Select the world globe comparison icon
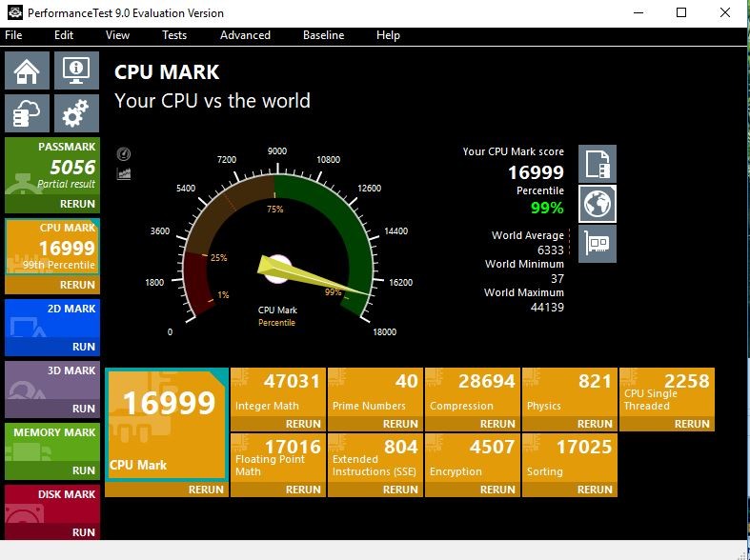This screenshot has height=560, width=750. 598,204
